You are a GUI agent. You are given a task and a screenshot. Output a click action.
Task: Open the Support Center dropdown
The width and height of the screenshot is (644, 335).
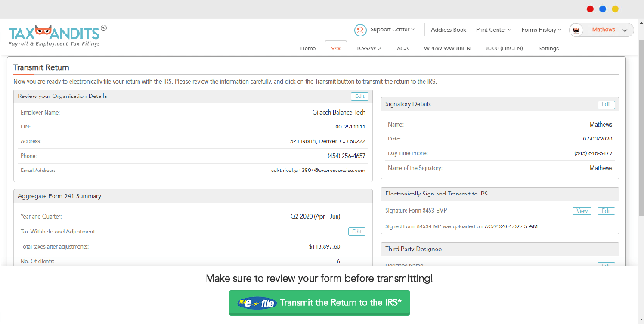pyautogui.click(x=393, y=29)
